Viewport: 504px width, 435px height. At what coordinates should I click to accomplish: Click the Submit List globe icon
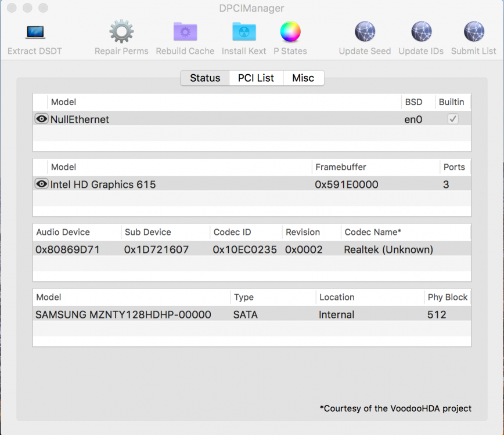[474, 31]
